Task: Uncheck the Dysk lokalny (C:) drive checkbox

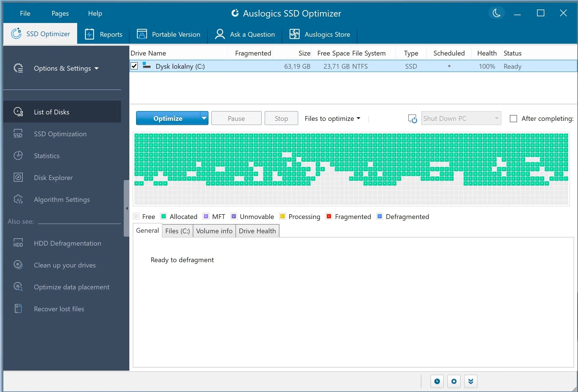Action: coord(134,66)
